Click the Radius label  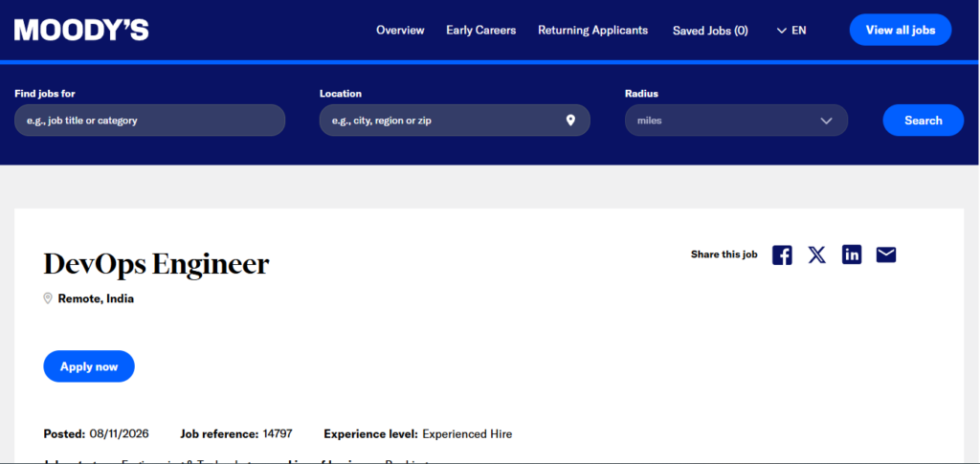coord(641,94)
